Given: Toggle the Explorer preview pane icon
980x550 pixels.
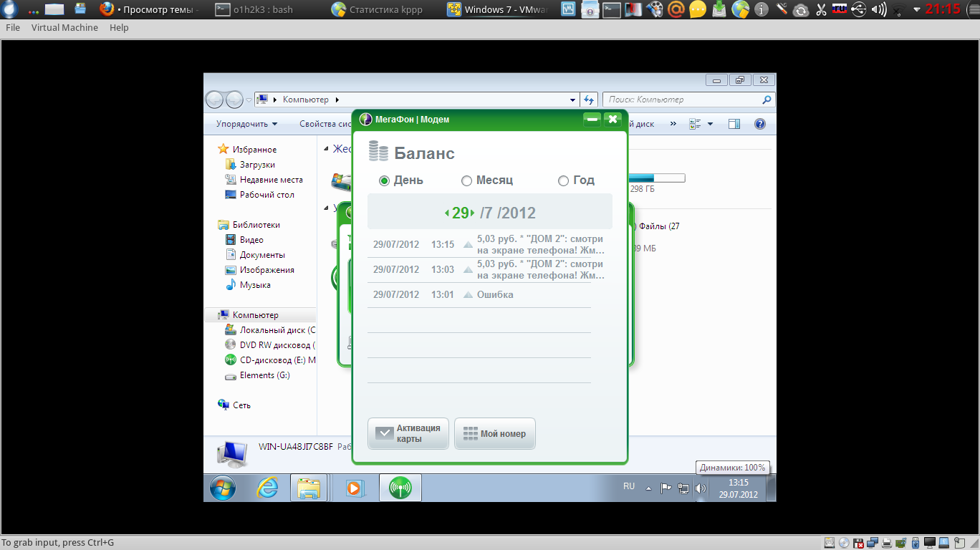Looking at the screenshot, I should click(x=734, y=124).
